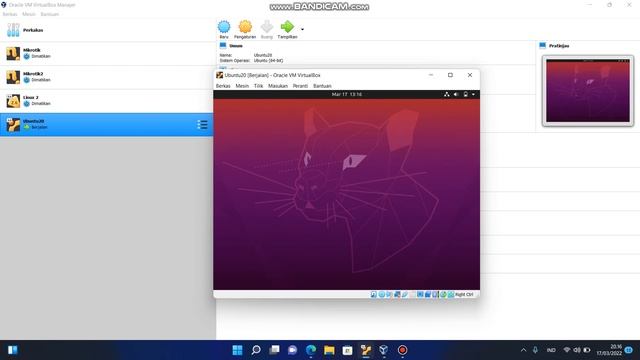640x360 pixels.
Task: Click Ubuntu network icon in top bar
Action: (447, 94)
